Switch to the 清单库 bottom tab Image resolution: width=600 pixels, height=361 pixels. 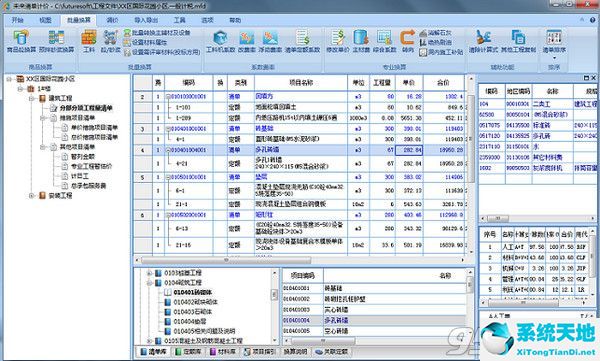point(153,351)
